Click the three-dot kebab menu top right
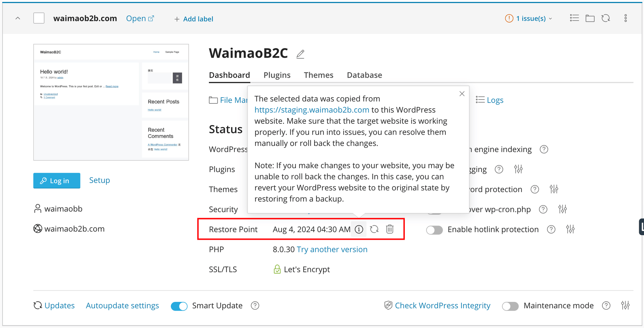The width and height of the screenshot is (644, 328). click(626, 18)
